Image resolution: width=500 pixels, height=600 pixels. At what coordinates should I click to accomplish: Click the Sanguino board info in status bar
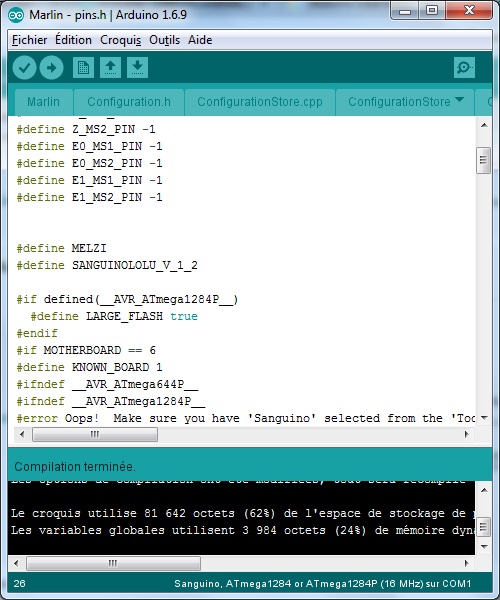(323, 584)
